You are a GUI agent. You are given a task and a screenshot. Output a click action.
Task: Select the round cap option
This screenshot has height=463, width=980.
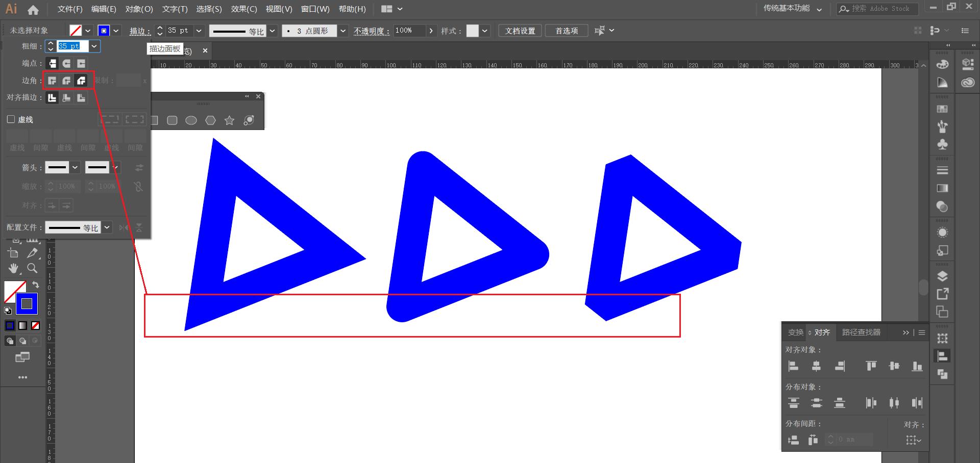click(66, 63)
